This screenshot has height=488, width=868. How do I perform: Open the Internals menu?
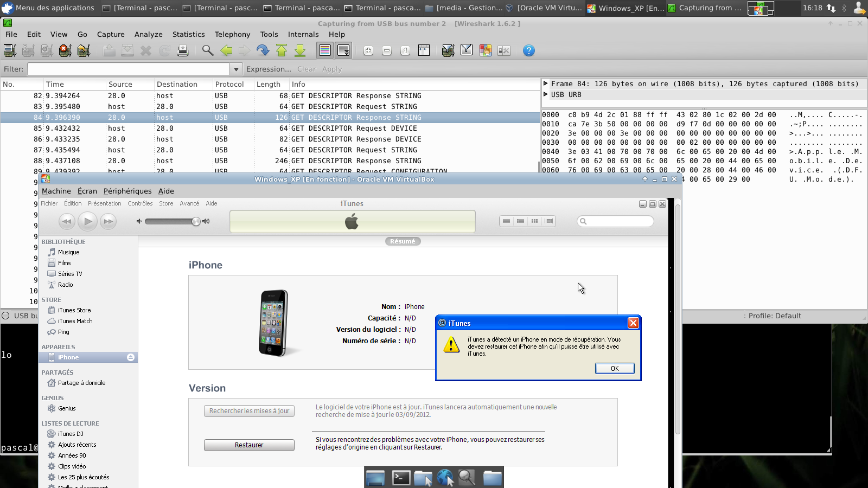point(303,34)
